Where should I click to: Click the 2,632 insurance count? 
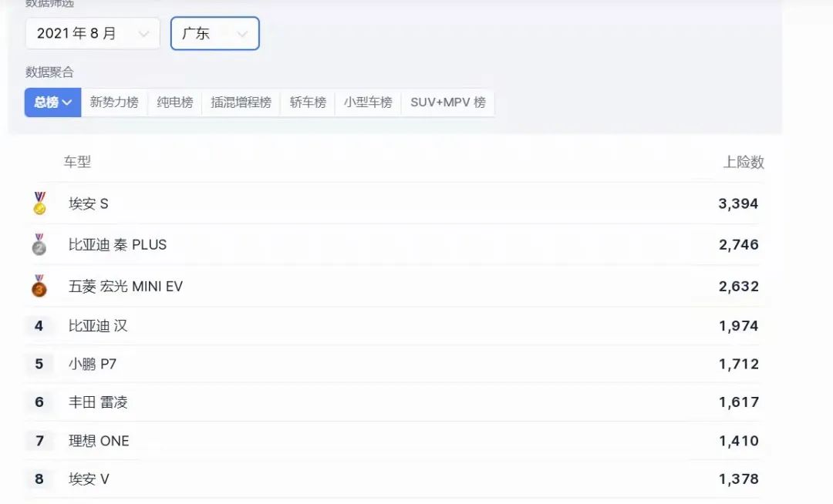(x=738, y=287)
